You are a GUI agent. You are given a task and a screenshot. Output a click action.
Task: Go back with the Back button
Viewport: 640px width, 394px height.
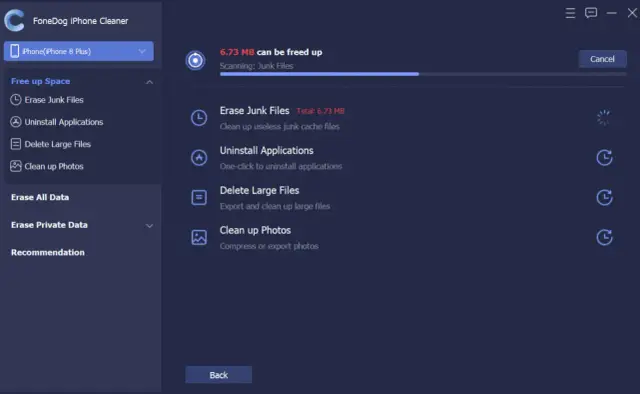tap(219, 375)
